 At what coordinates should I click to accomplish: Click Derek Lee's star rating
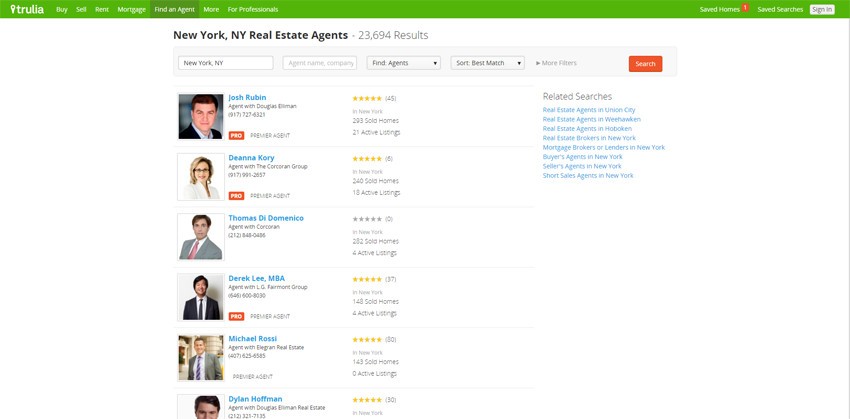[x=367, y=279]
